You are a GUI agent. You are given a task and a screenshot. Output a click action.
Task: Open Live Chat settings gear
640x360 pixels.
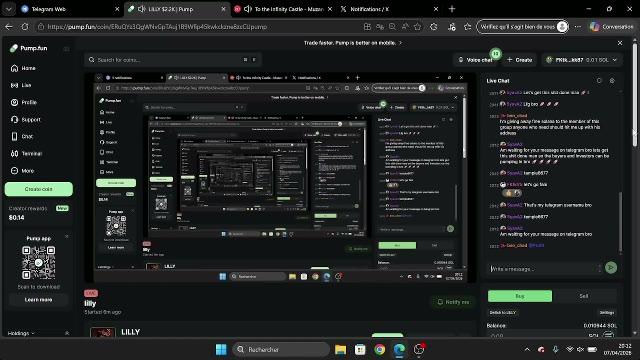click(x=612, y=81)
